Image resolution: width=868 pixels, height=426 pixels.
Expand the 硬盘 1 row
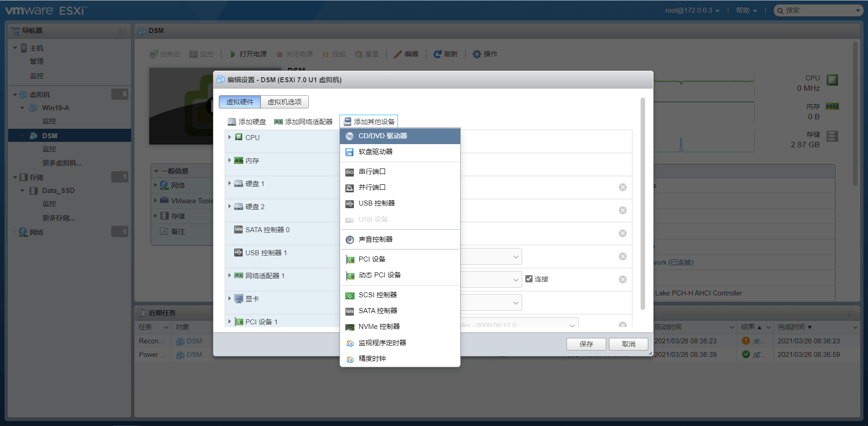(230, 183)
